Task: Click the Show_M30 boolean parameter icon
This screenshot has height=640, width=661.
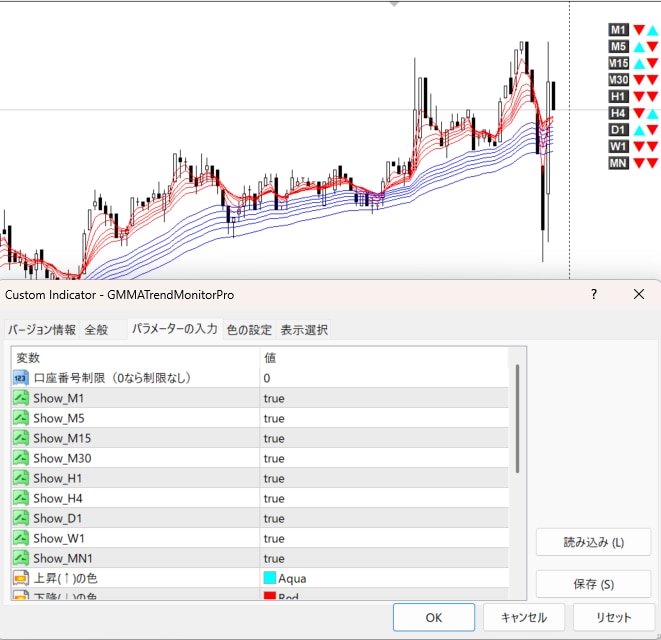Action: point(21,458)
